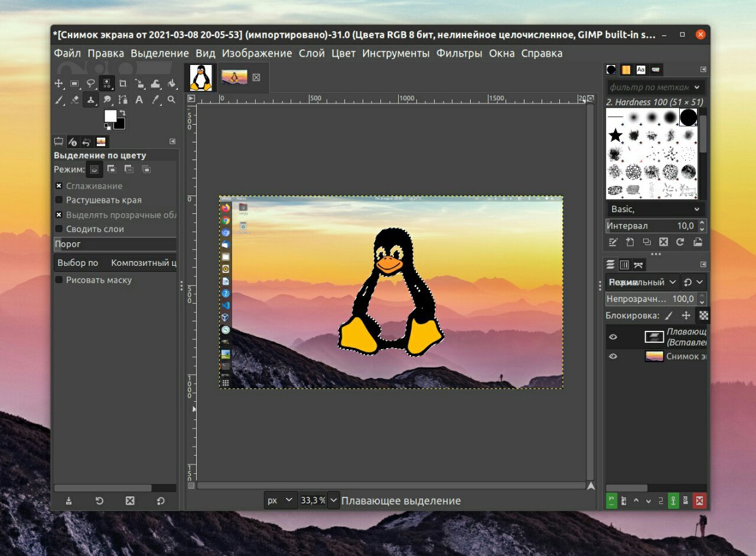Image resolution: width=756 pixels, height=556 pixels.
Task: Select the Move tool
Action: pyautogui.click(x=58, y=83)
